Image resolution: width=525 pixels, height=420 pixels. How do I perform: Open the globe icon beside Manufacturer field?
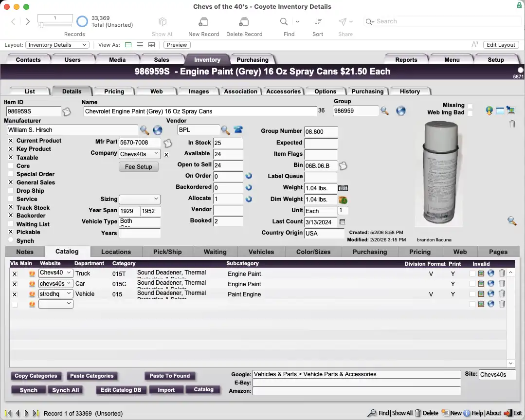[x=157, y=130]
